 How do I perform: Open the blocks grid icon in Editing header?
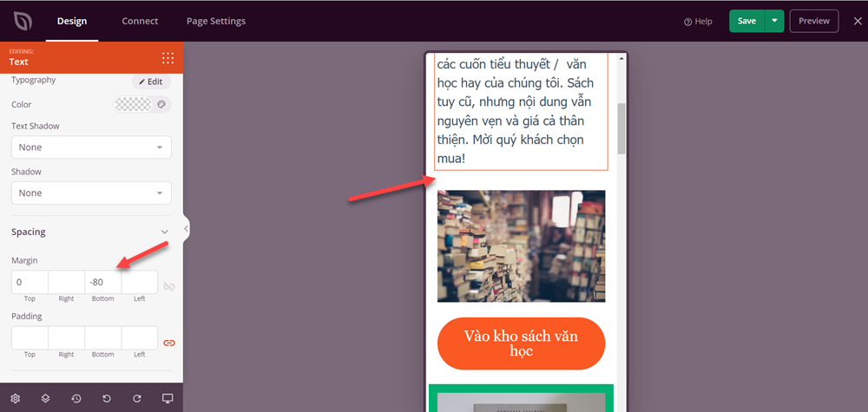tap(168, 58)
